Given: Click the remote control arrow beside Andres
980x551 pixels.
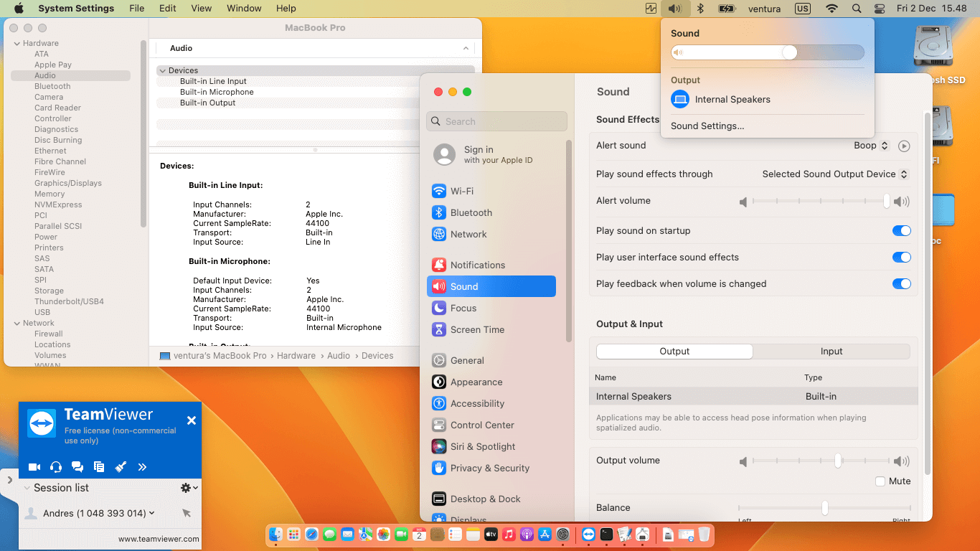Looking at the screenshot, I should click(187, 513).
